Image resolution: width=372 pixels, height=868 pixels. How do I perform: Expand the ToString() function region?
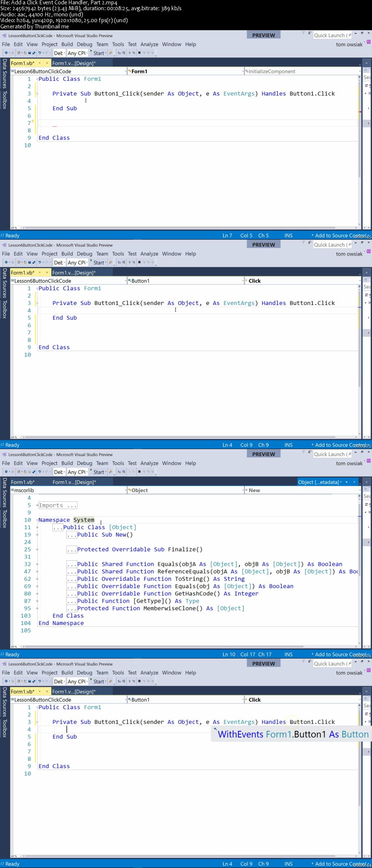tap(37, 579)
